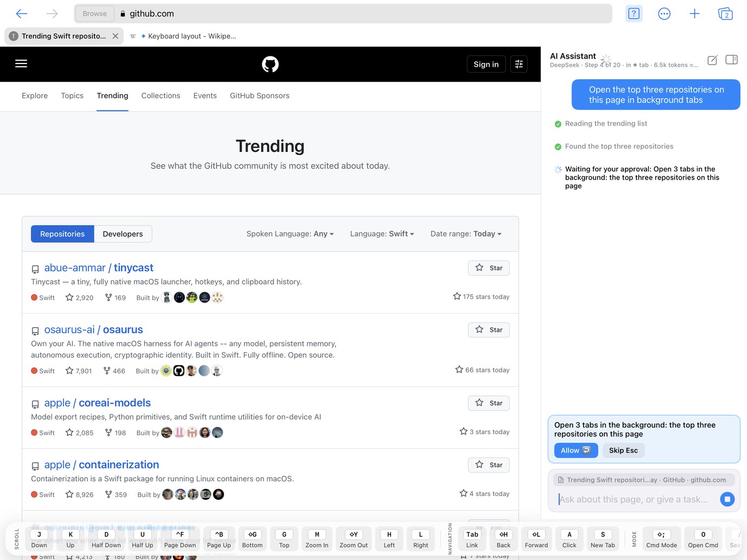Click the Open Cmd O key

point(703,539)
